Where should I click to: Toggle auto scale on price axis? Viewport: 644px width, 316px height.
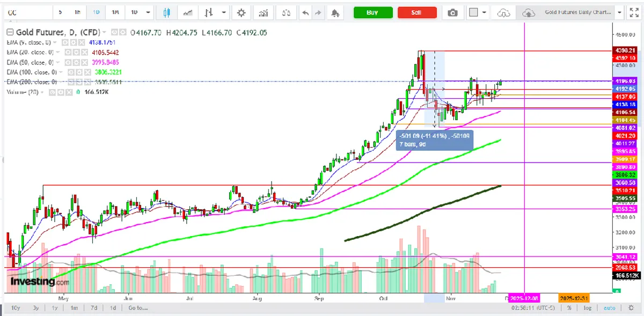[x=610, y=308]
